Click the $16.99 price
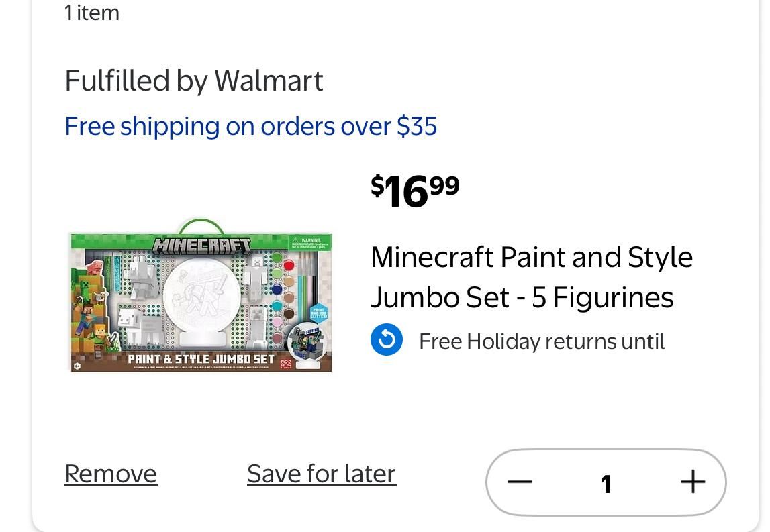 (415, 191)
